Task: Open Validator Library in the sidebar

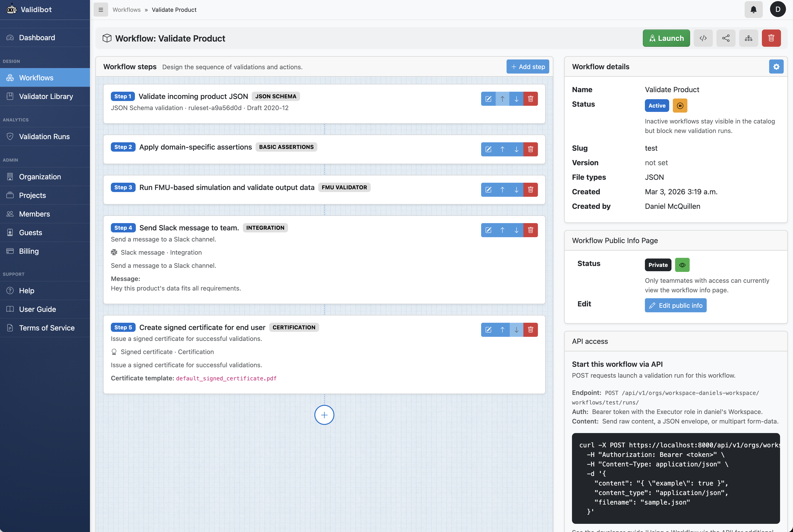Action: (x=46, y=96)
